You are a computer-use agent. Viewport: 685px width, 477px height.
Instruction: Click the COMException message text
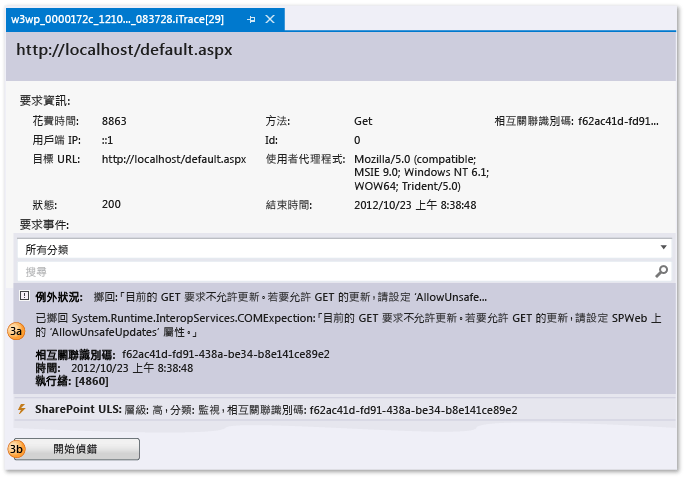tap(348, 325)
